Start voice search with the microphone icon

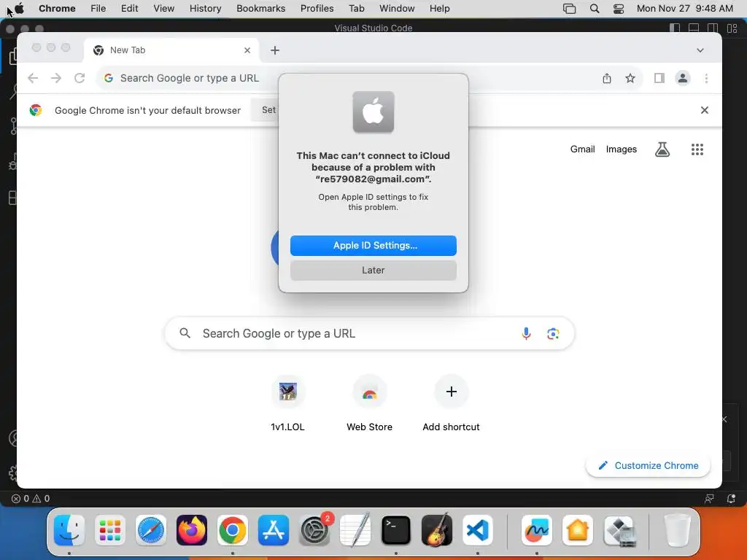526,333
